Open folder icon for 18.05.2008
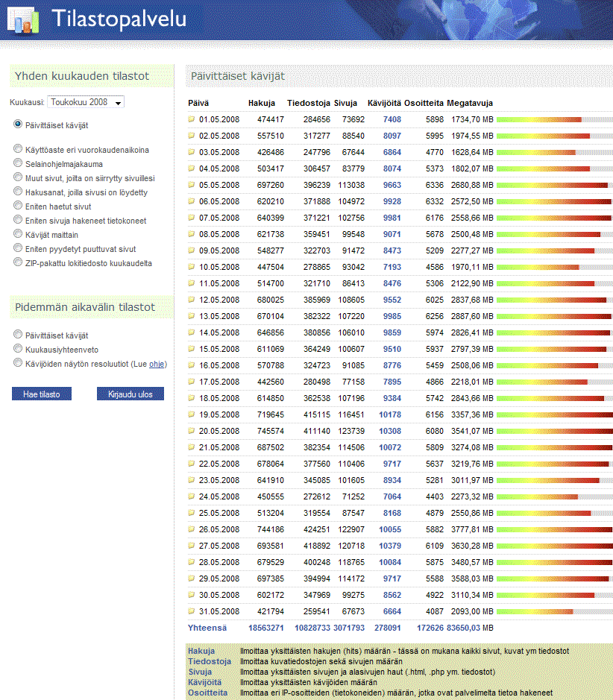Image resolution: width=613 pixels, height=700 pixels. 192,398
